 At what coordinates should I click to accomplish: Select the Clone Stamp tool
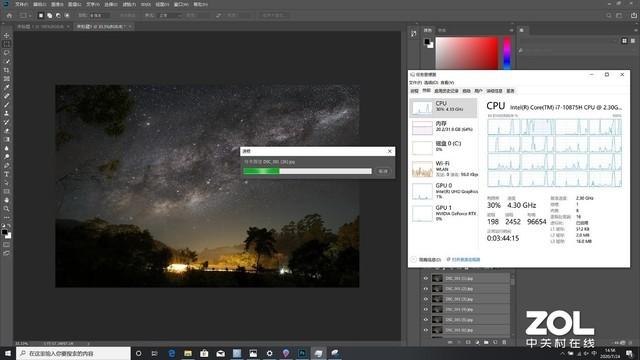(x=7, y=113)
